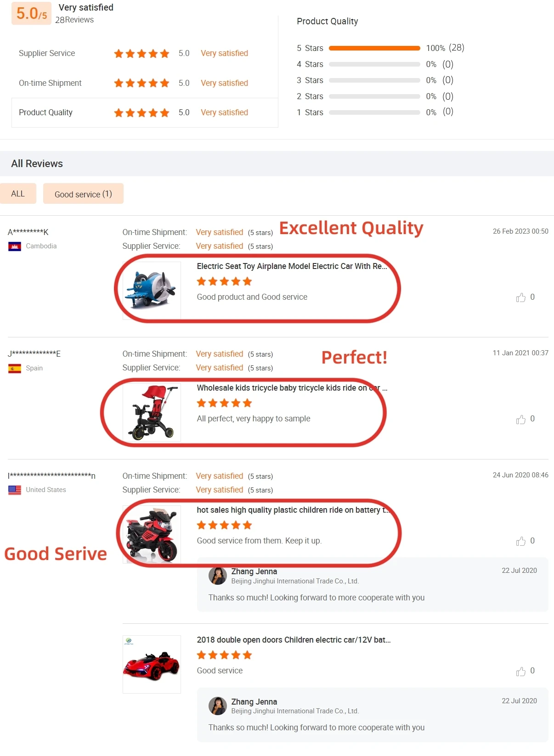The height and width of the screenshot is (756, 554).
Task: Click thumbs-up on the Spain tricycle review
Action: [520, 419]
